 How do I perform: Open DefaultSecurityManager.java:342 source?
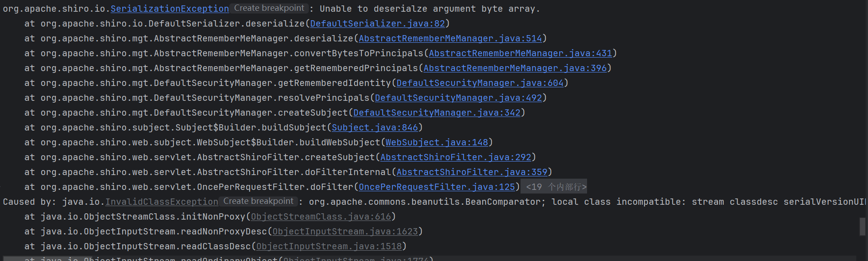[x=436, y=112]
